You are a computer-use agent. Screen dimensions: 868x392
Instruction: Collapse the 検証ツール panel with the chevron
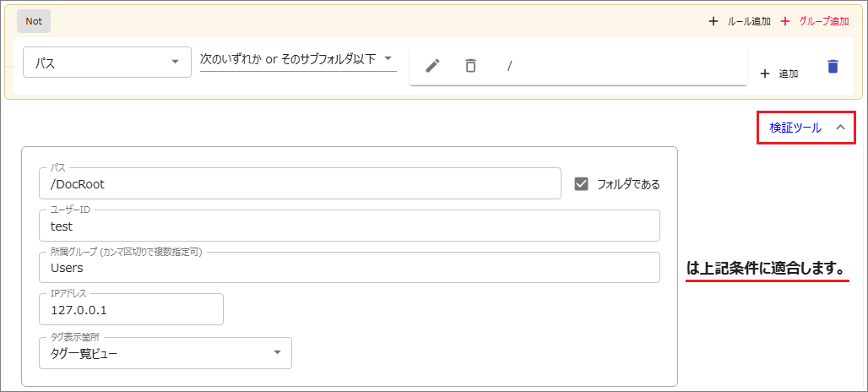pyautogui.click(x=839, y=128)
